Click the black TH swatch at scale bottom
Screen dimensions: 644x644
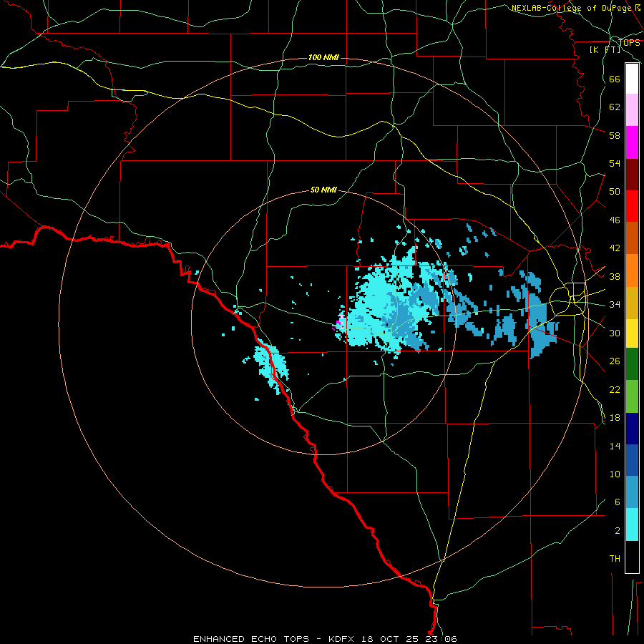coord(632,557)
